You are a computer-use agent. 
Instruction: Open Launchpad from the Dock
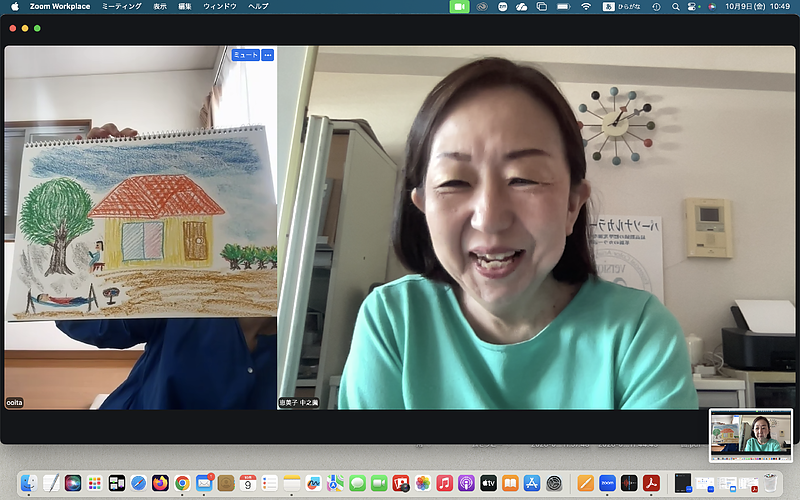[x=94, y=483]
